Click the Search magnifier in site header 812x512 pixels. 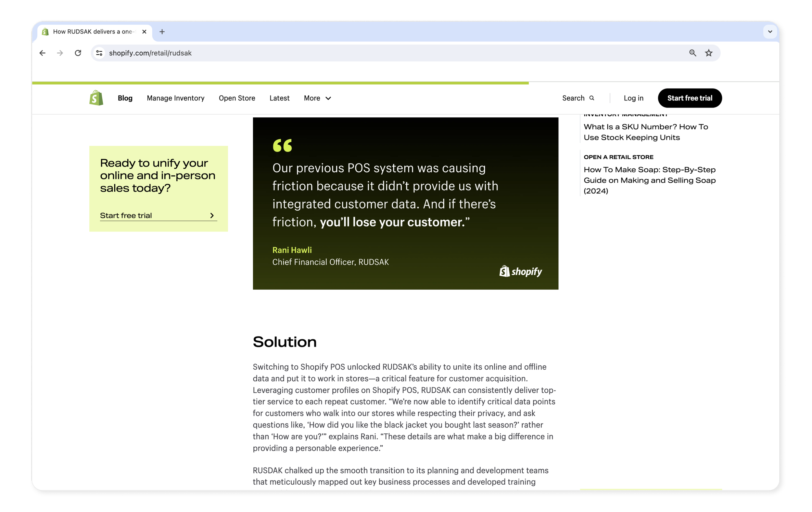tap(591, 98)
